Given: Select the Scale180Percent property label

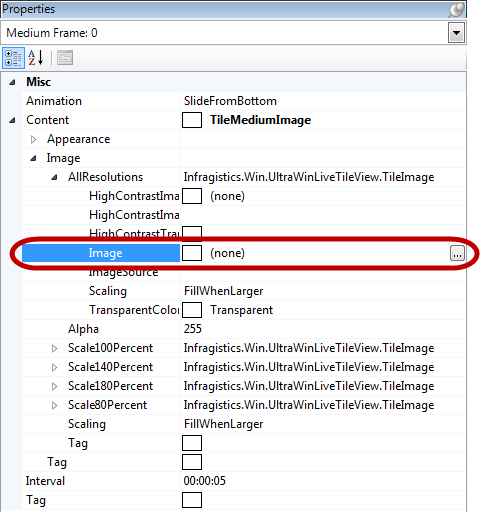Looking at the screenshot, I should pyautogui.click(x=110, y=386).
